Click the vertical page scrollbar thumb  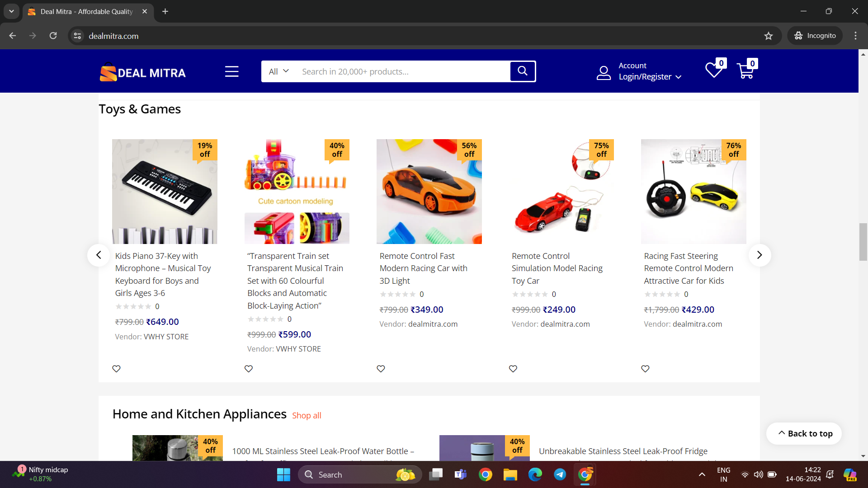click(863, 242)
